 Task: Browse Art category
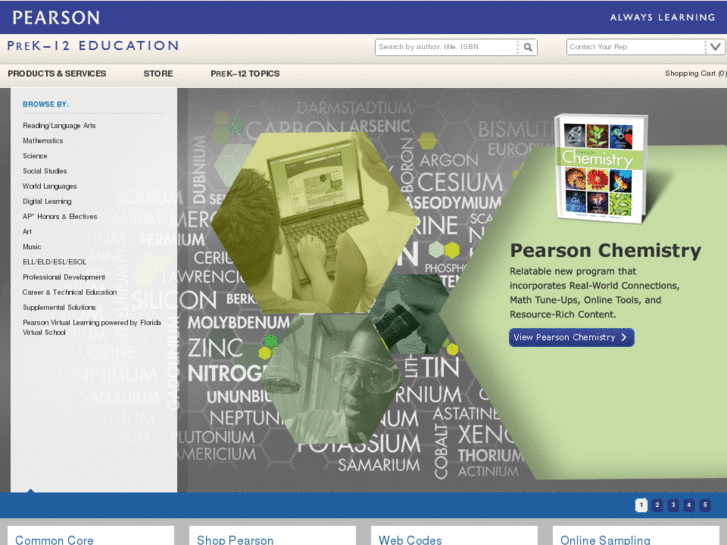pyautogui.click(x=27, y=231)
